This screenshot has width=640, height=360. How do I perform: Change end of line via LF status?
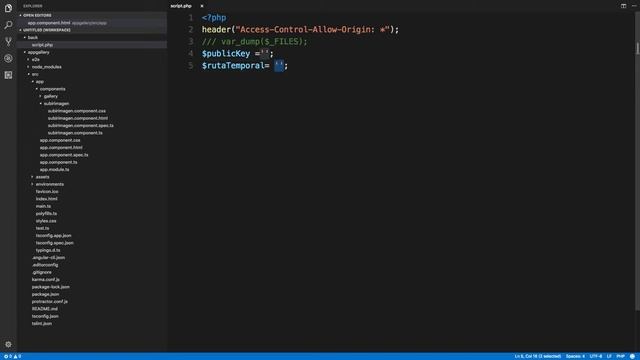(609, 356)
